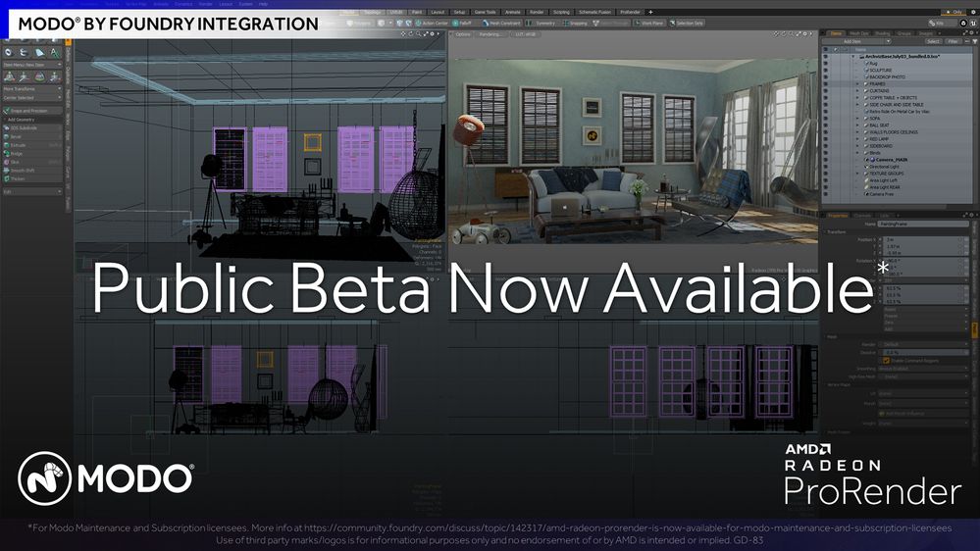Image resolution: width=980 pixels, height=551 pixels.
Task: Toggle Snapping in the toolbar
Action: tap(576, 24)
